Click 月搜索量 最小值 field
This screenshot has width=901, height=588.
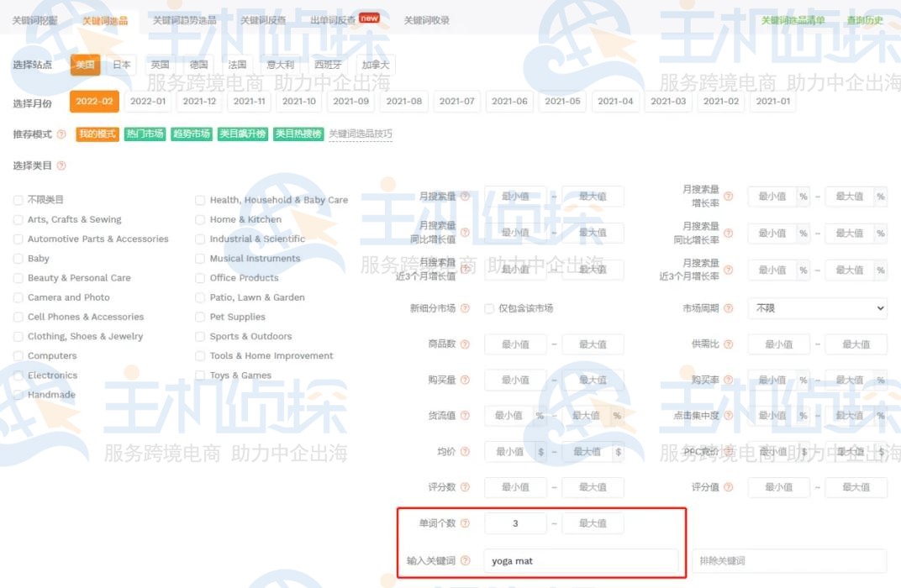click(515, 197)
